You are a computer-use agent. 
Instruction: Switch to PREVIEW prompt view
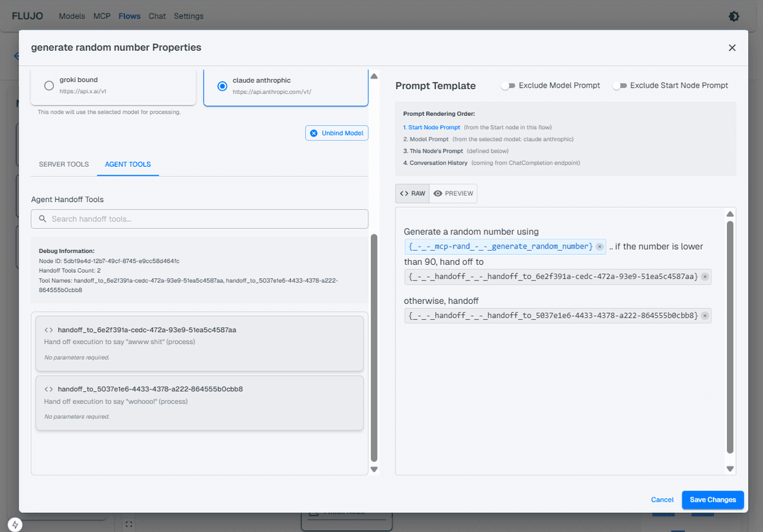pyautogui.click(x=453, y=194)
